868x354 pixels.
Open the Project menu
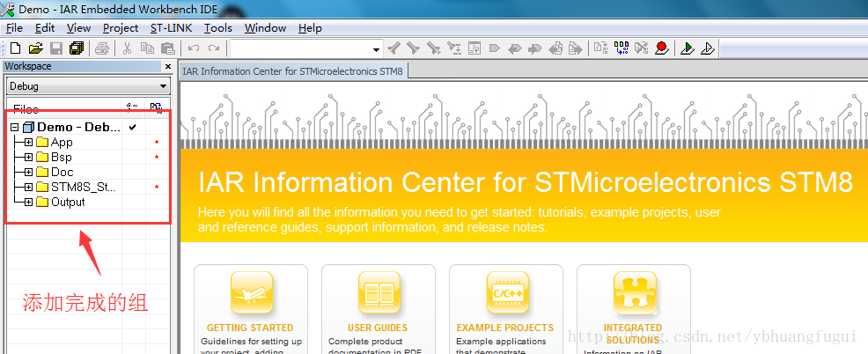(x=121, y=27)
